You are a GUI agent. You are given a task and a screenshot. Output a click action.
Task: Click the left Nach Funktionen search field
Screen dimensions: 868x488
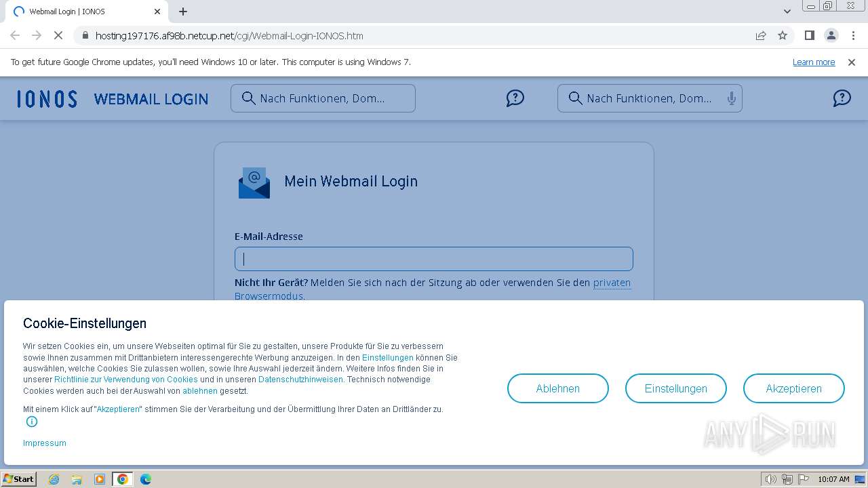point(323,98)
